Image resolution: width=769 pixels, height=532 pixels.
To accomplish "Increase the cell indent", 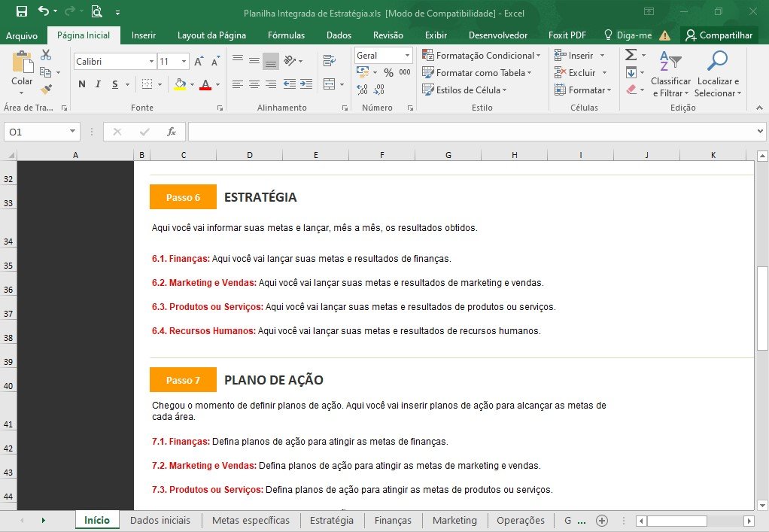I will 306,84.
